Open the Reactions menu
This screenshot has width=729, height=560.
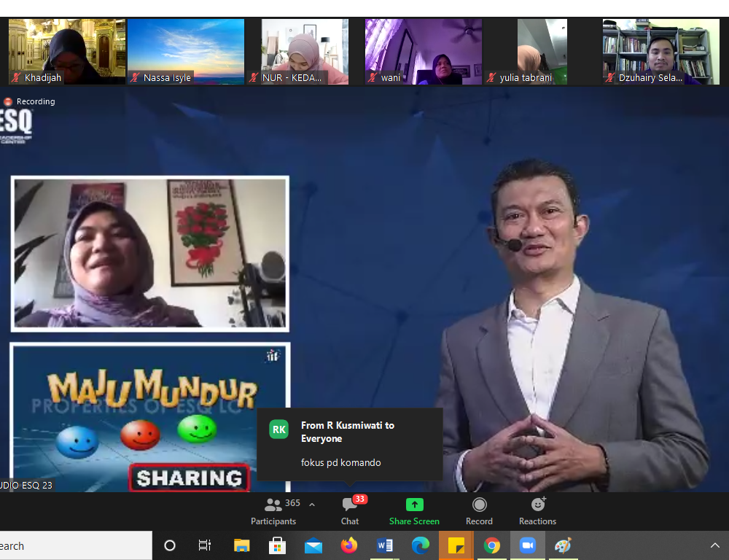537,510
